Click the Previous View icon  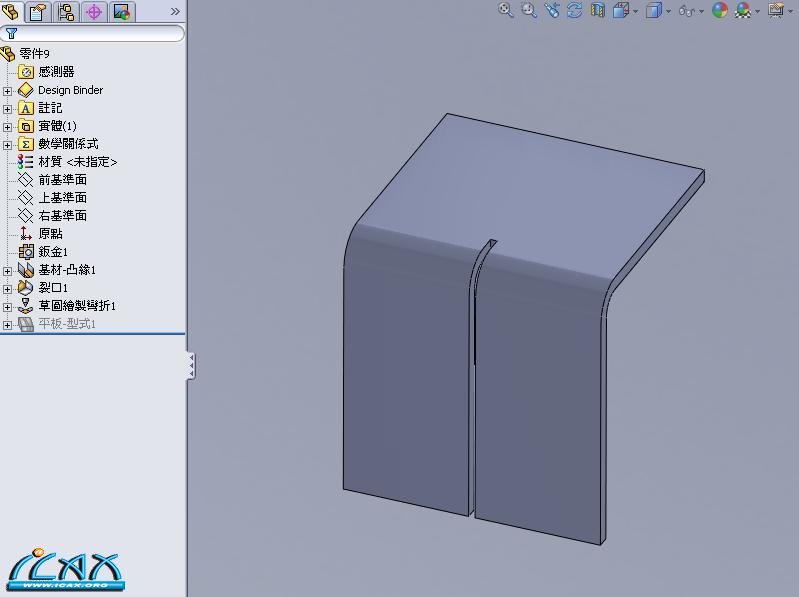point(552,10)
